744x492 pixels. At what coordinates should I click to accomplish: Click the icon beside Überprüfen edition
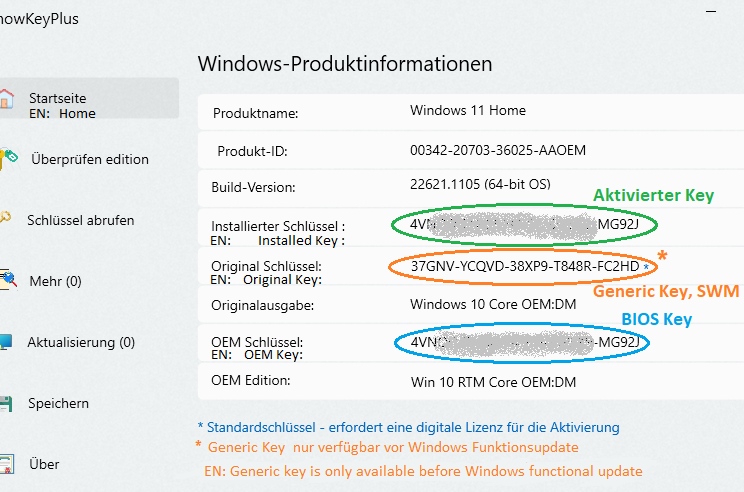(x=7, y=158)
